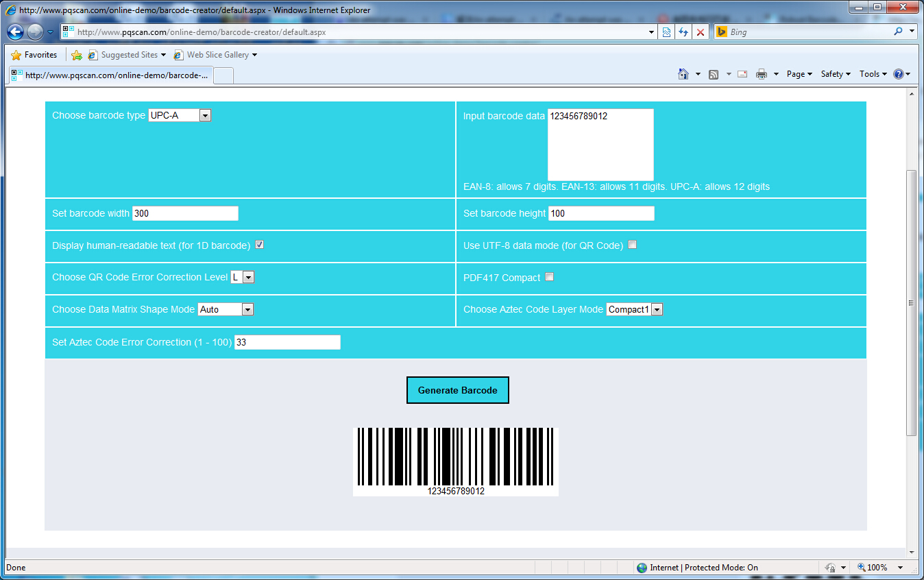The width and height of the screenshot is (924, 580).
Task: Open the Favorites star button
Action: 34,55
